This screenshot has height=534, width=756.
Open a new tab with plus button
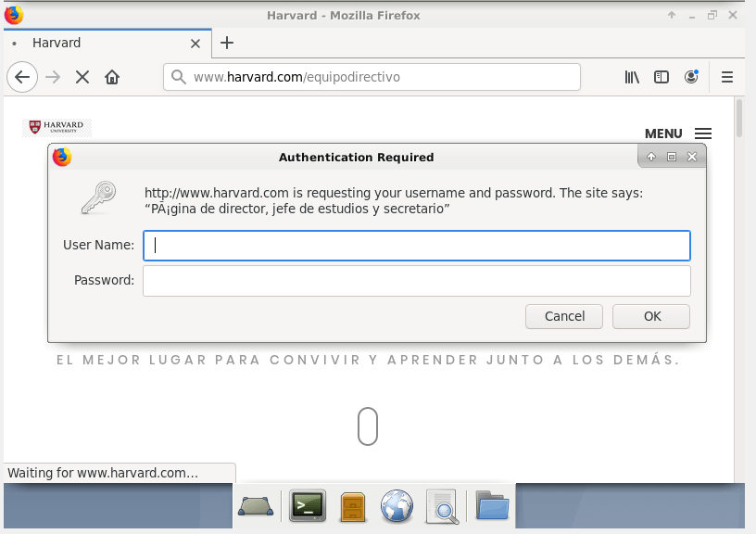(227, 43)
